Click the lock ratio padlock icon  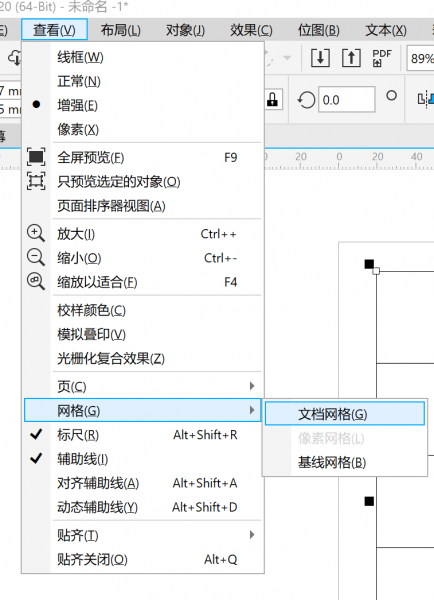pyautogui.click(x=272, y=100)
